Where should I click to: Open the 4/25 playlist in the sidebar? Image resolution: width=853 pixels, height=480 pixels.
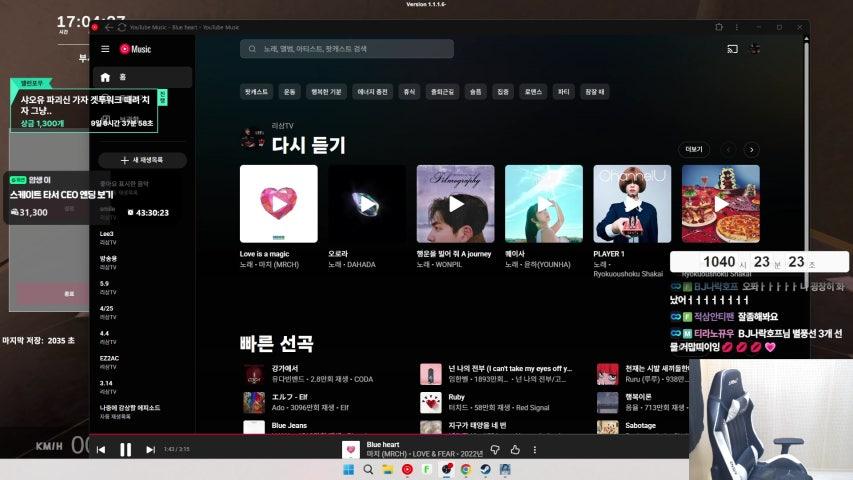141,312
